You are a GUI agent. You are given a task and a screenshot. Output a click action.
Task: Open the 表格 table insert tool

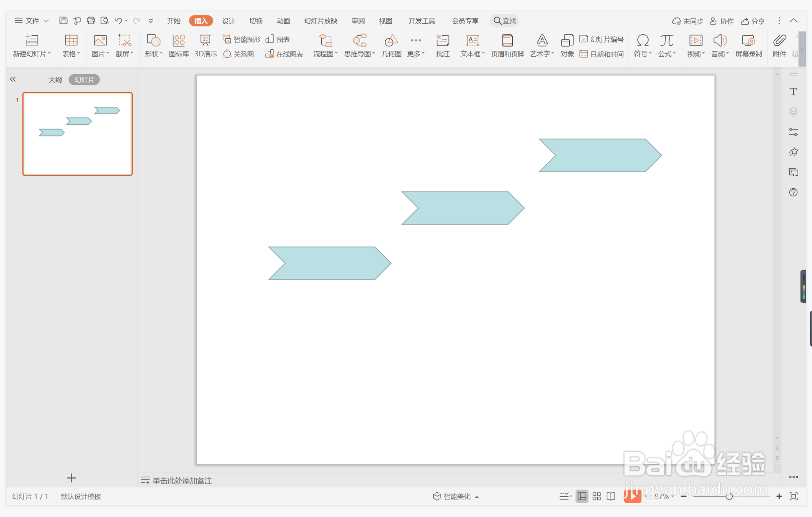[71, 46]
